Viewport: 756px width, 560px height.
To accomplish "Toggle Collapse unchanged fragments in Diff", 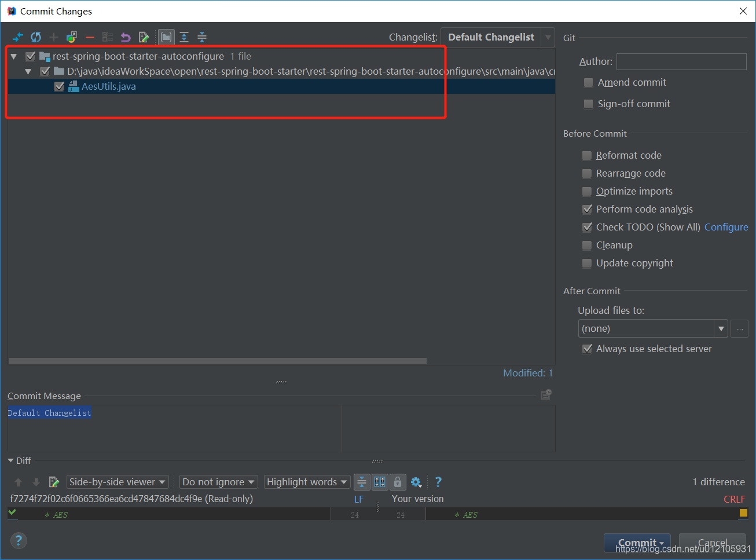I will [x=362, y=482].
